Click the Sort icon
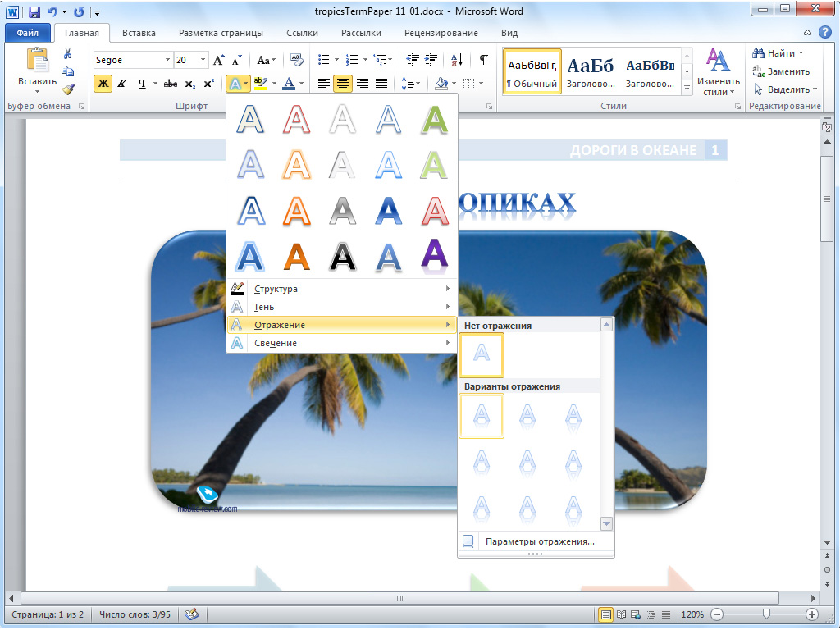 click(x=457, y=59)
